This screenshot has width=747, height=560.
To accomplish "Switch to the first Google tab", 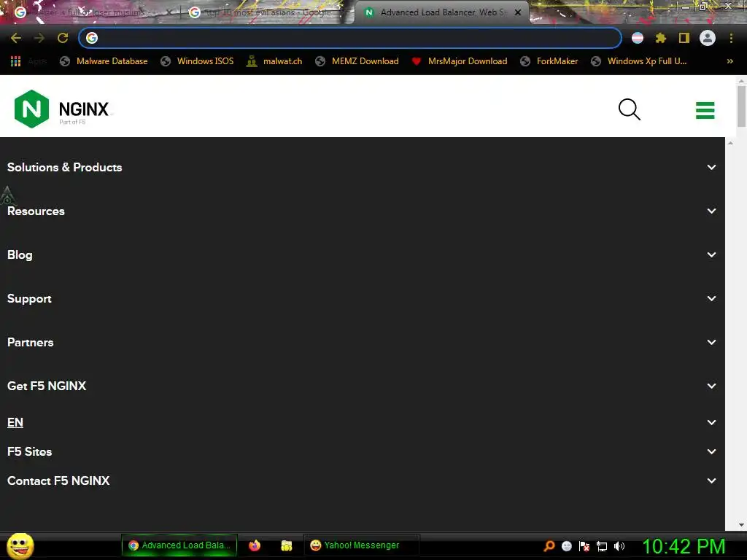I will pos(93,12).
